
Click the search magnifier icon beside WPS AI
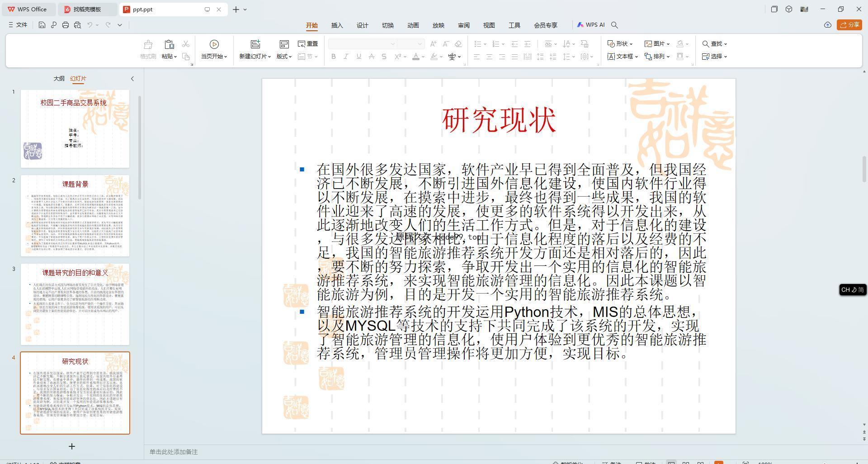click(614, 25)
